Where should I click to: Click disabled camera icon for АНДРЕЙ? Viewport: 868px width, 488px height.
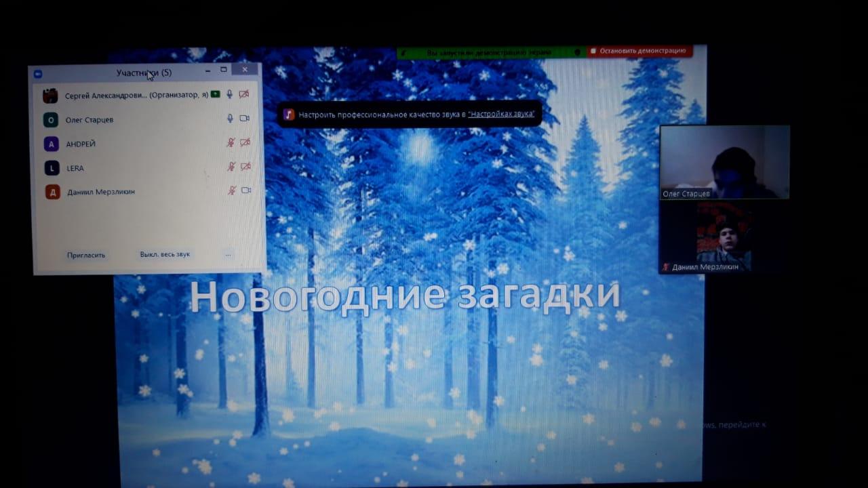click(x=245, y=142)
